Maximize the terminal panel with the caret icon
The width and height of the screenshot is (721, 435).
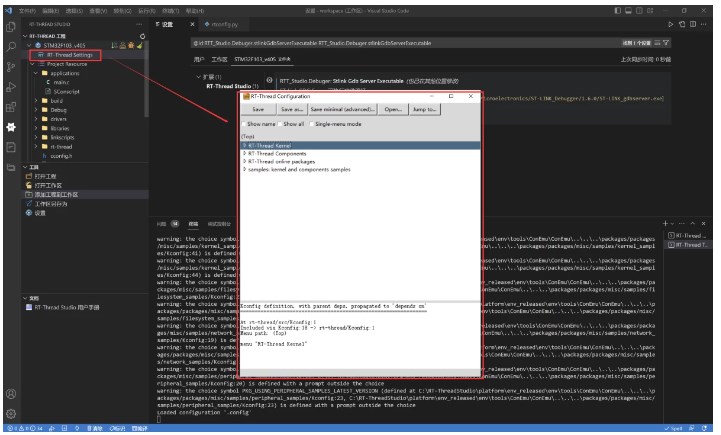(x=693, y=223)
